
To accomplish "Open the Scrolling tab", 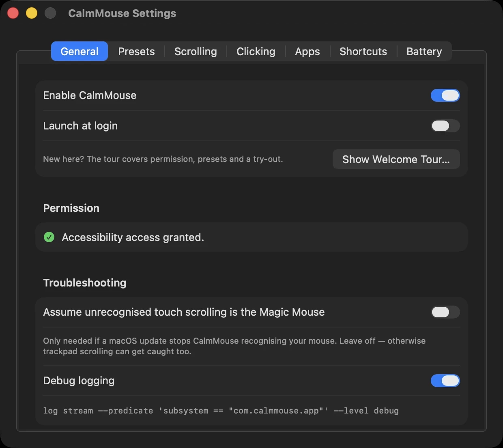I will [x=196, y=51].
